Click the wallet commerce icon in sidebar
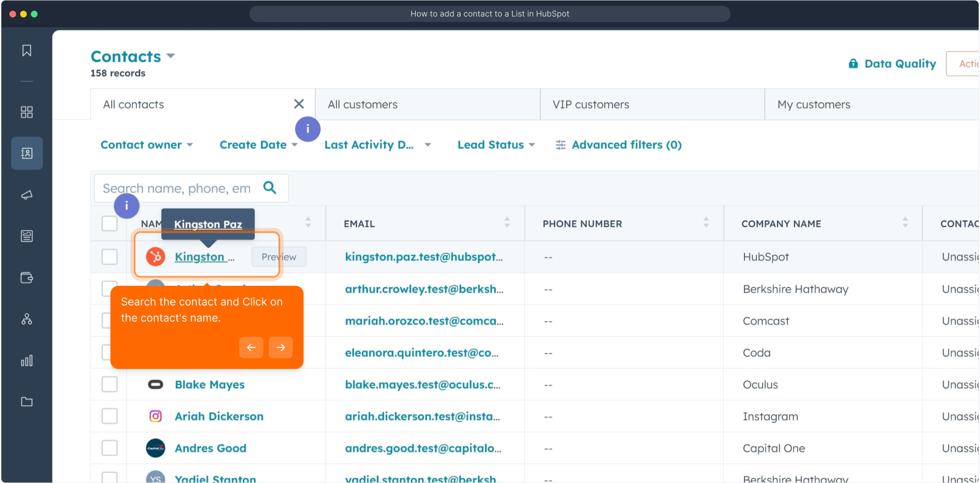The image size is (980, 483). pos(27,278)
